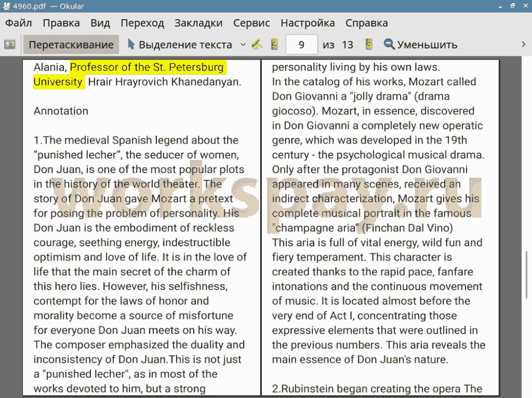Open the Сервис menu
This screenshot has width=532, height=398.
[252, 23]
